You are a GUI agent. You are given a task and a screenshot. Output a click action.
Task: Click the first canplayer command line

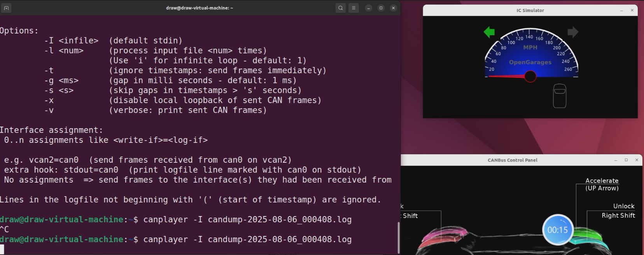point(176,220)
